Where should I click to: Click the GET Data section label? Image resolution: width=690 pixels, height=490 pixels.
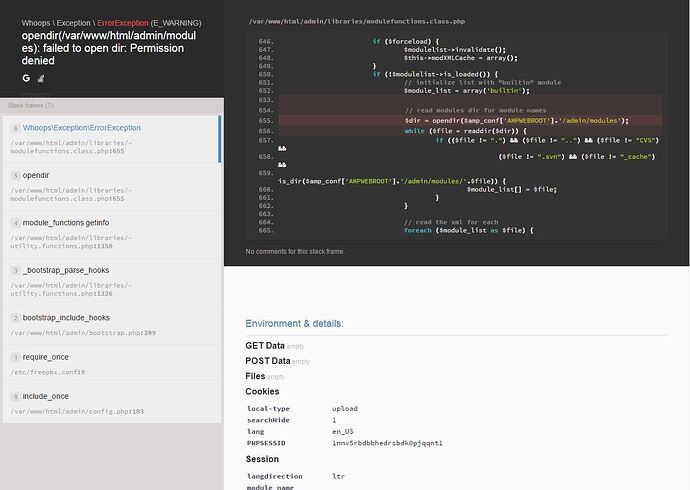[265, 346]
